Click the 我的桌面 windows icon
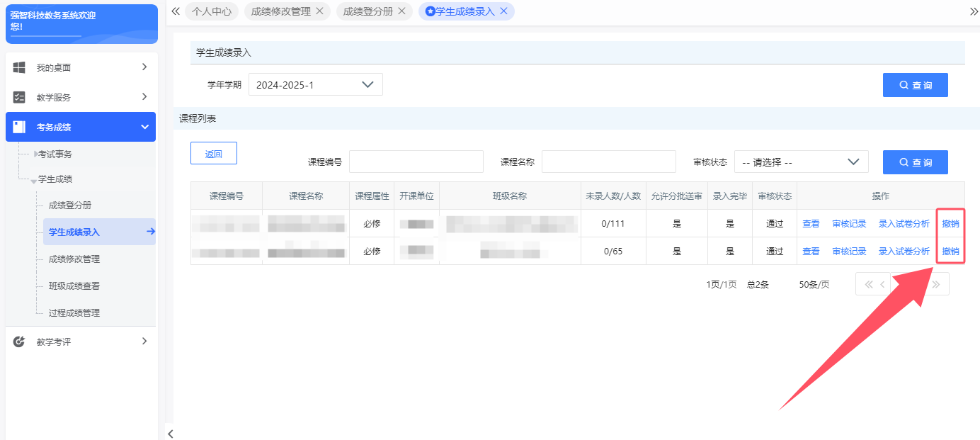This screenshot has width=980, height=440. [19, 67]
